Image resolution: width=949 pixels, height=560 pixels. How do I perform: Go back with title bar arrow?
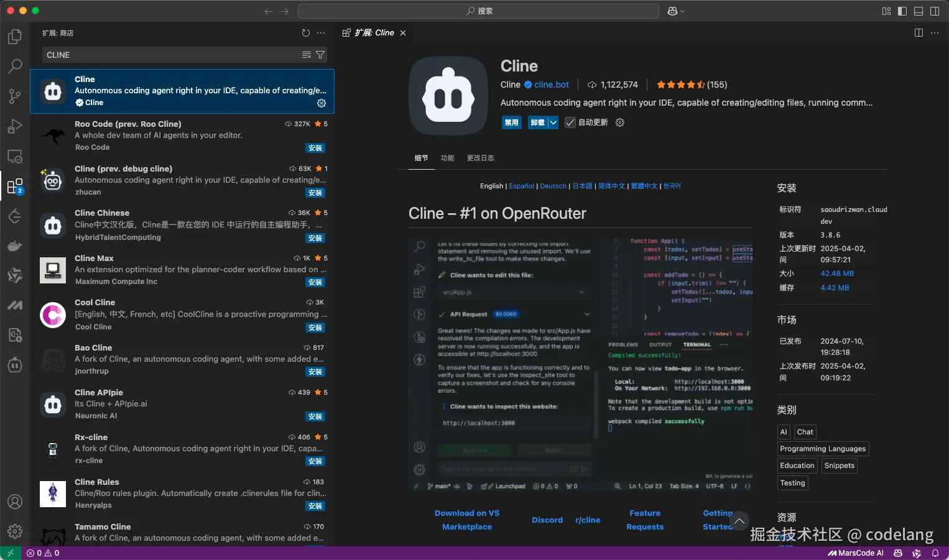click(268, 11)
